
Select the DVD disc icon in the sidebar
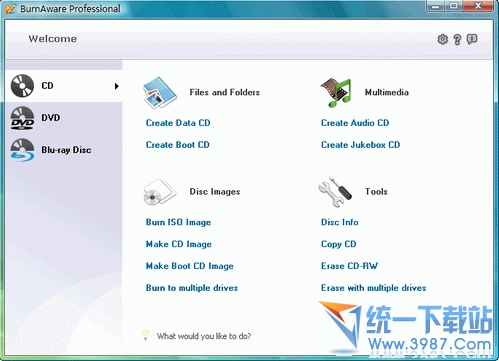click(22, 118)
